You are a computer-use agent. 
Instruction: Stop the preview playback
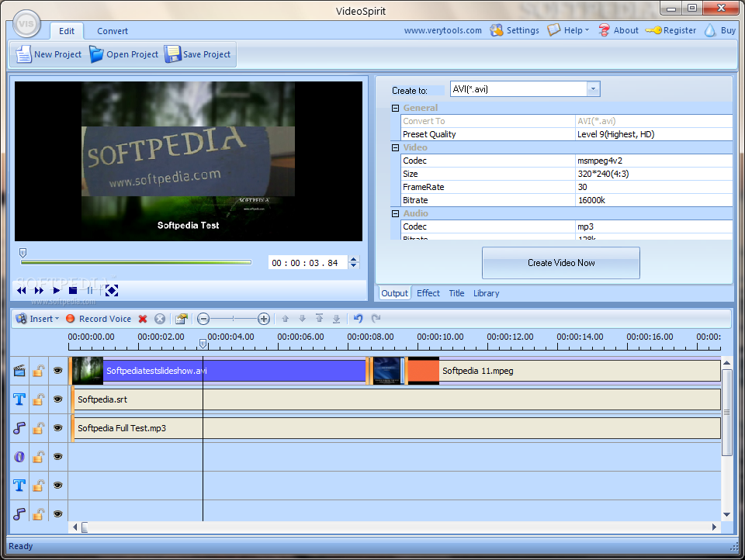tap(73, 290)
